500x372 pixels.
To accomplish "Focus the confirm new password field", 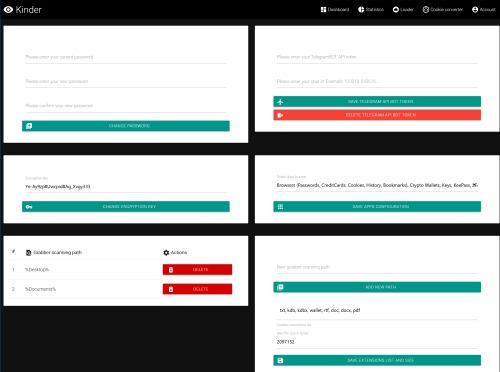I will pos(126,106).
